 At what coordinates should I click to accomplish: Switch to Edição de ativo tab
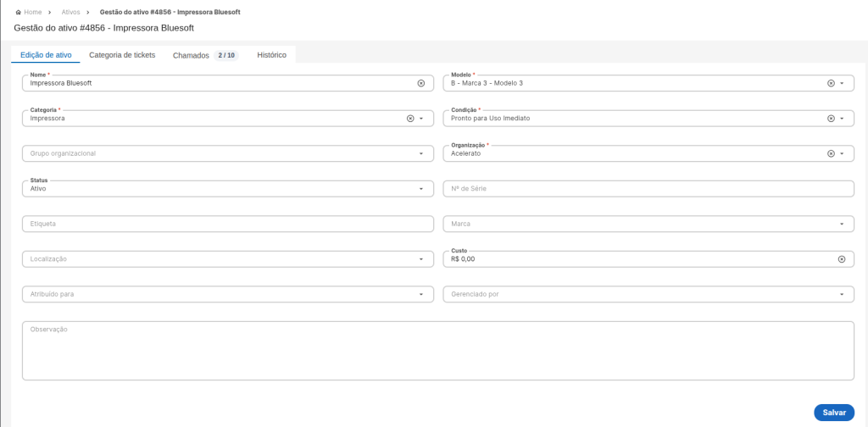tap(46, 55)
